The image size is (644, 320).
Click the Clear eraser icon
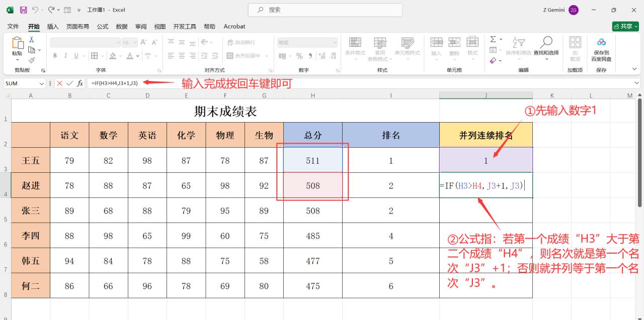(x=493, y=60)
